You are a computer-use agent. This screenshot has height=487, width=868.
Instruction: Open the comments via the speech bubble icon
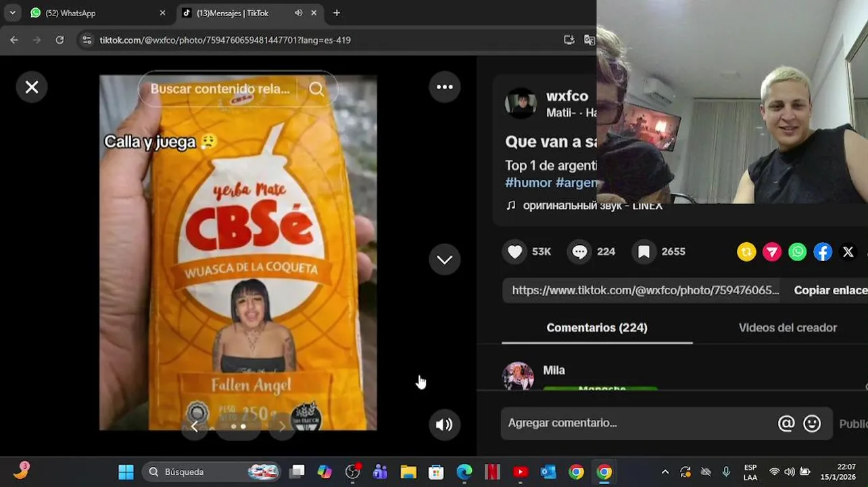coord(579,252)
